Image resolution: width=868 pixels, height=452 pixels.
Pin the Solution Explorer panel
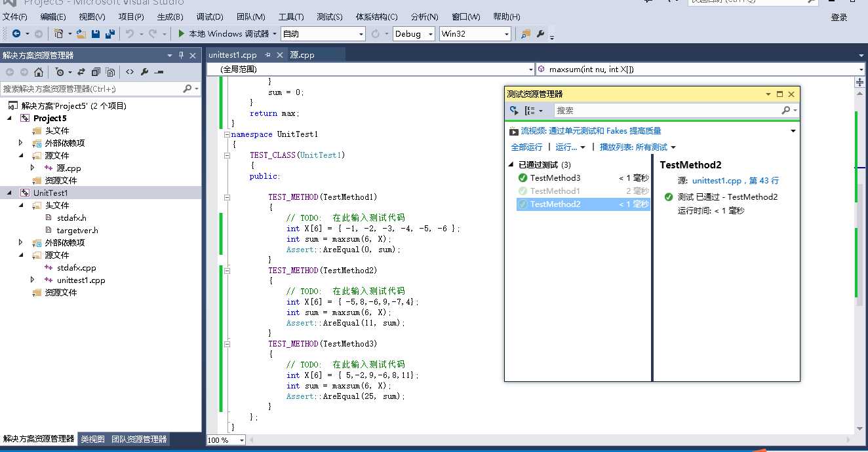click(x=182, y=56)
